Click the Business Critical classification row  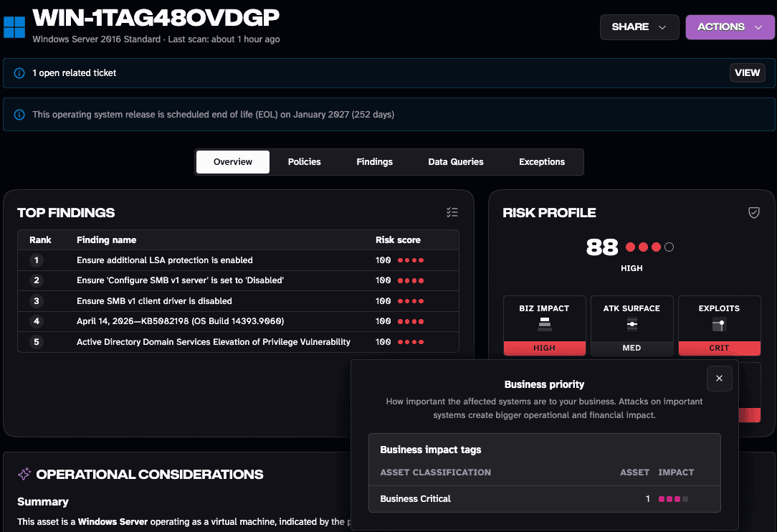544,499
